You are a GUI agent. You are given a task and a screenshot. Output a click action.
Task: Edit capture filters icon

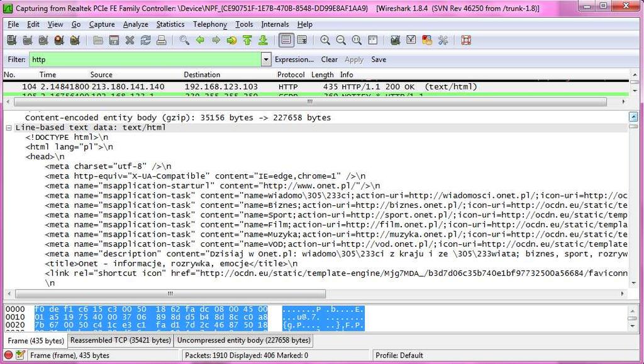pos(396,40)
